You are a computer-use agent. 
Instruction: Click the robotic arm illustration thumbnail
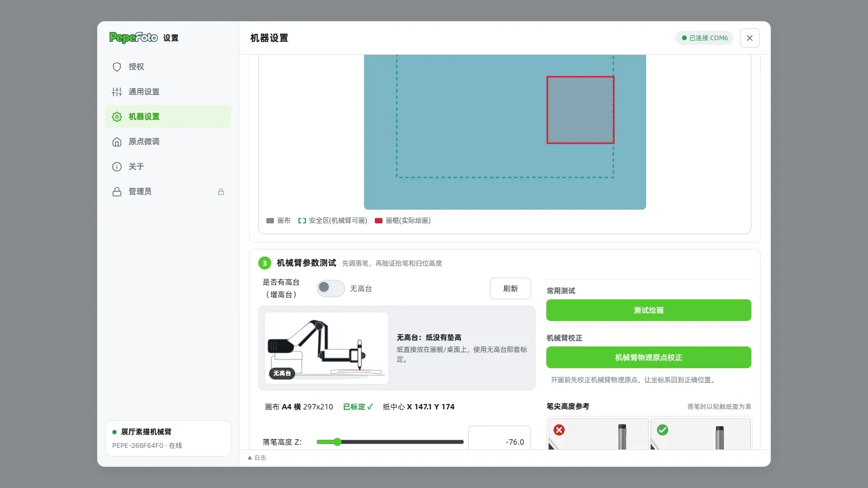(x=327, y=348)
